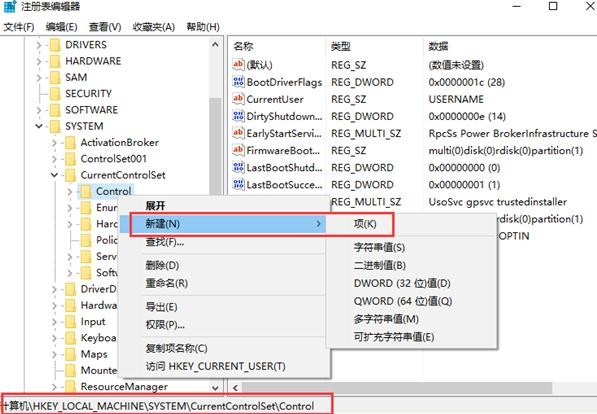Expand the SOFTWARE tree node

pos(39,110)
